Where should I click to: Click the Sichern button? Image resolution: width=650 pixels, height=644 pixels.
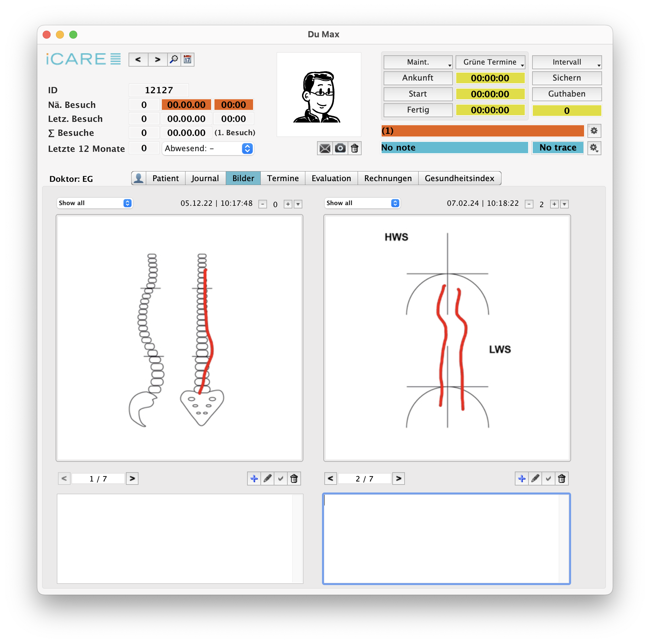click(566, 78)
